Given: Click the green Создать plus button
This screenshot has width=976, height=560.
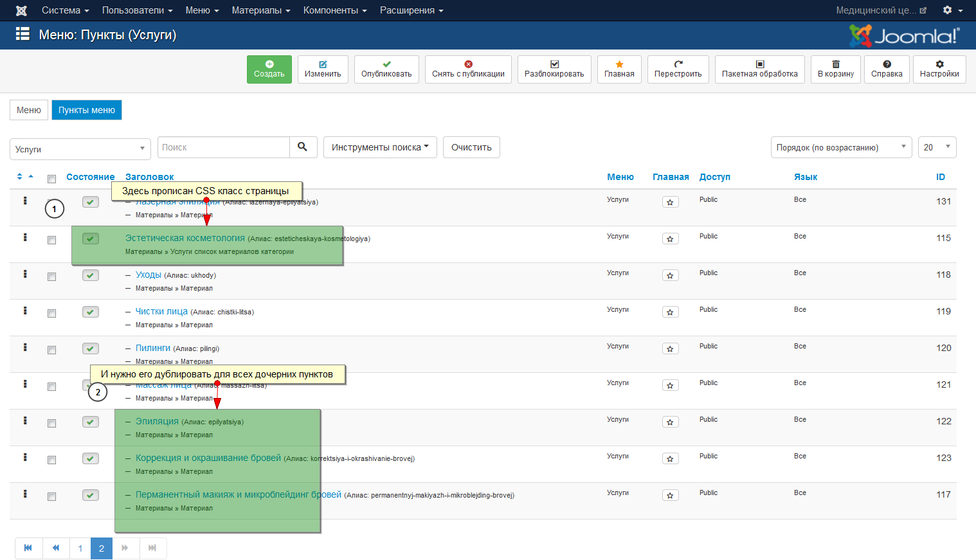Looking at the screenshot, I should tap(269, 69).
